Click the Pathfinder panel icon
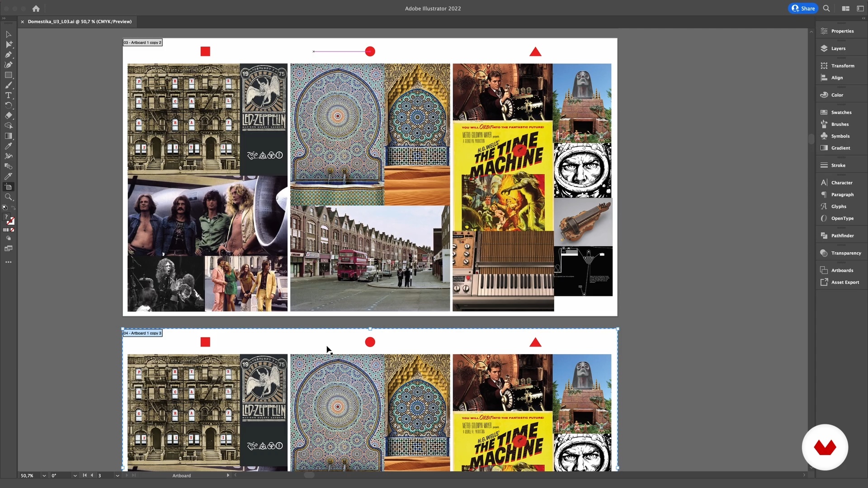The height and width of the screenshot is (488, 868). pyautogui.click(x=824, y=236)
